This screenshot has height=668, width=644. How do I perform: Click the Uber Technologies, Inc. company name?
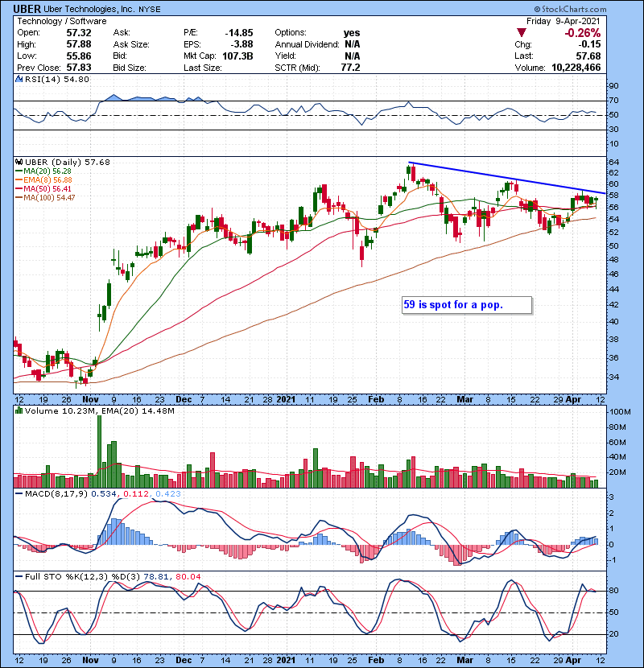(89, 9)
